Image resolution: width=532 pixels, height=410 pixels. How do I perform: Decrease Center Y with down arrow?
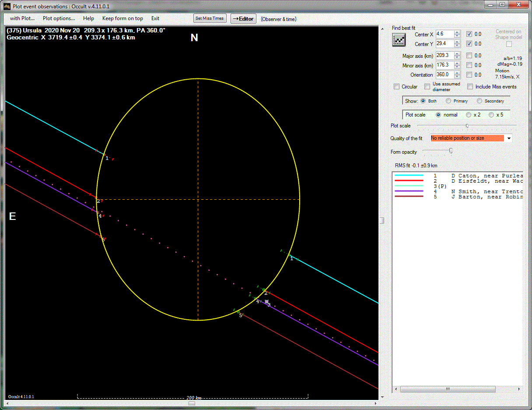pos(457,46)
